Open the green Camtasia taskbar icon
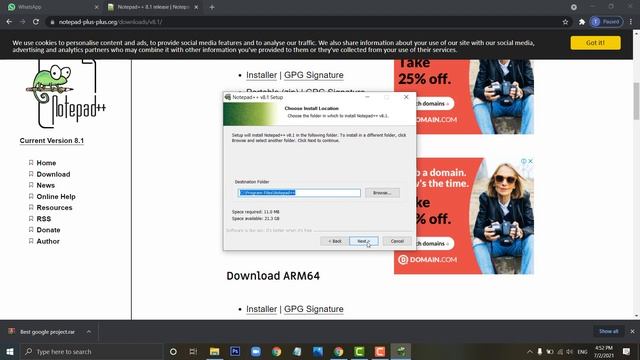Image resolution: width=640 pixels, height=360 pixels. pyautogui.click(x=359, y=351)
